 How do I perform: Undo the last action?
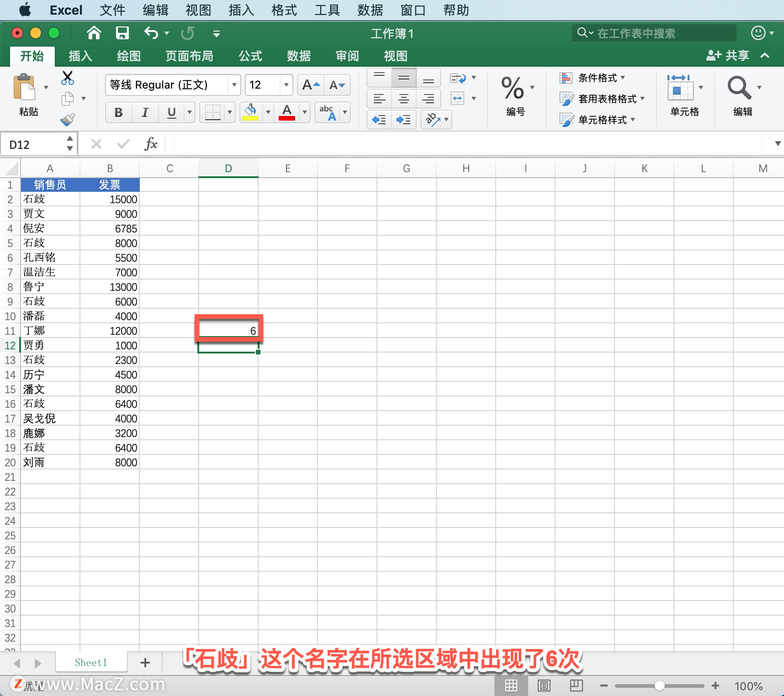151,33
